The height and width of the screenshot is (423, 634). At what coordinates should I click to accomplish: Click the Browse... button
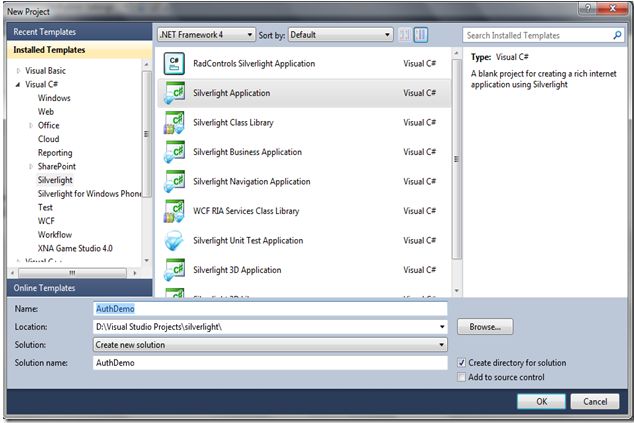(485, 327)
